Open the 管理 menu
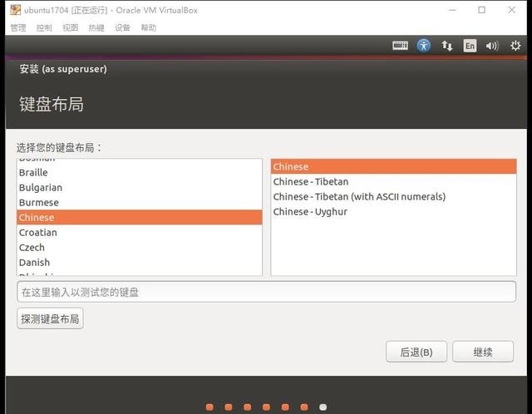This screenshot has height=414, width=532. tap(18, 27)
